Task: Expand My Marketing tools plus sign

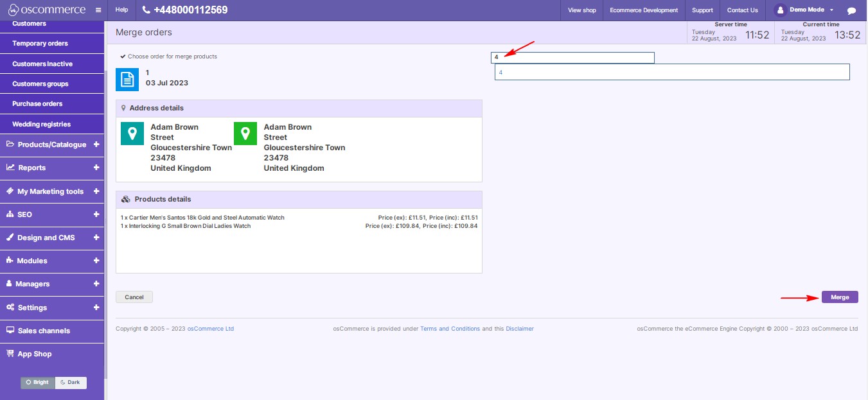Action: click(96, 191)
